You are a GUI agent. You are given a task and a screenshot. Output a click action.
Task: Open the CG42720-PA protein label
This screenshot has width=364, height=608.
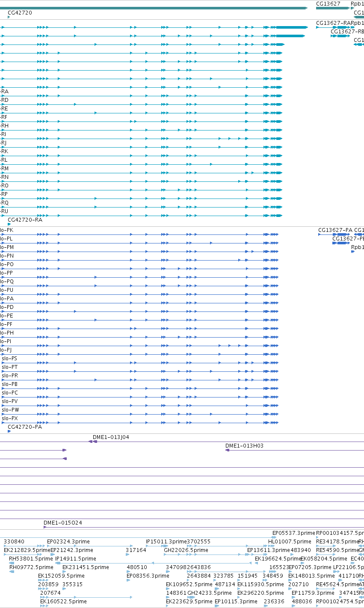[25, 427]
